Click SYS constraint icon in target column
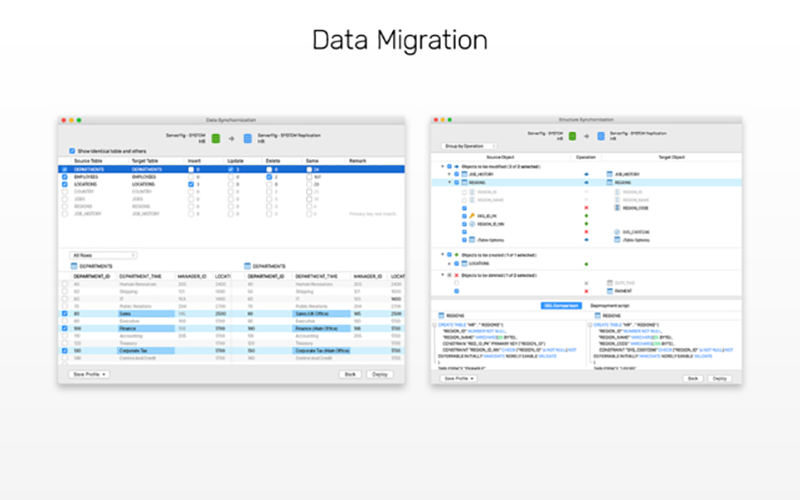 (617, 232)
